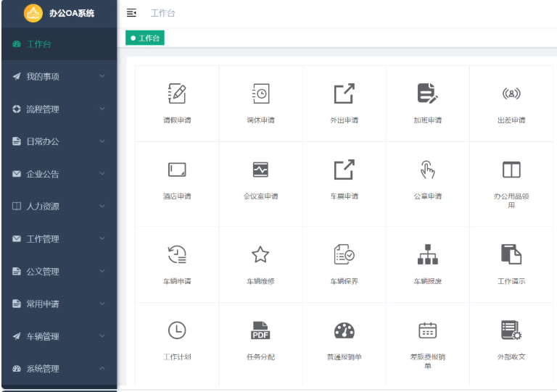This screenshot has height=392, width=557.
Task: Click the 车辆保养 label text
Action: click(x=344, y=281)
